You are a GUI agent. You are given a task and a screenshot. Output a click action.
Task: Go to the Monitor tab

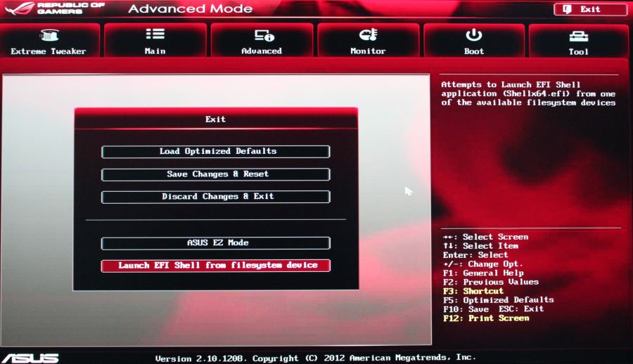point(368,40)
